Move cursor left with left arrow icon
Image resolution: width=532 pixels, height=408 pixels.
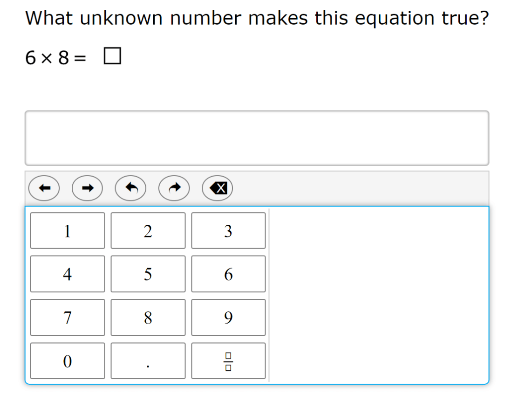pyautogui.click(x=44, y=188)
